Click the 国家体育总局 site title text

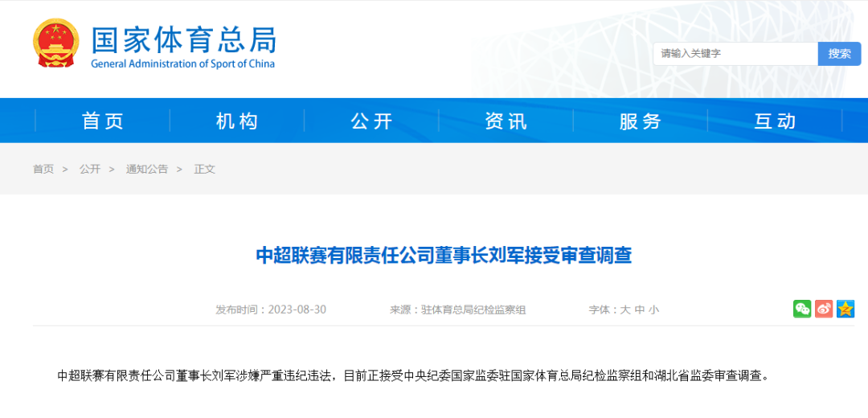click(183, 39)
